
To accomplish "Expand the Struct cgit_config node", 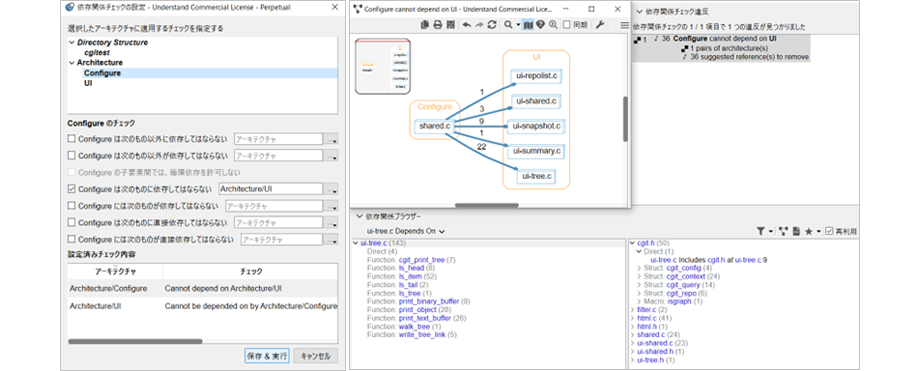I will [640, 268].
